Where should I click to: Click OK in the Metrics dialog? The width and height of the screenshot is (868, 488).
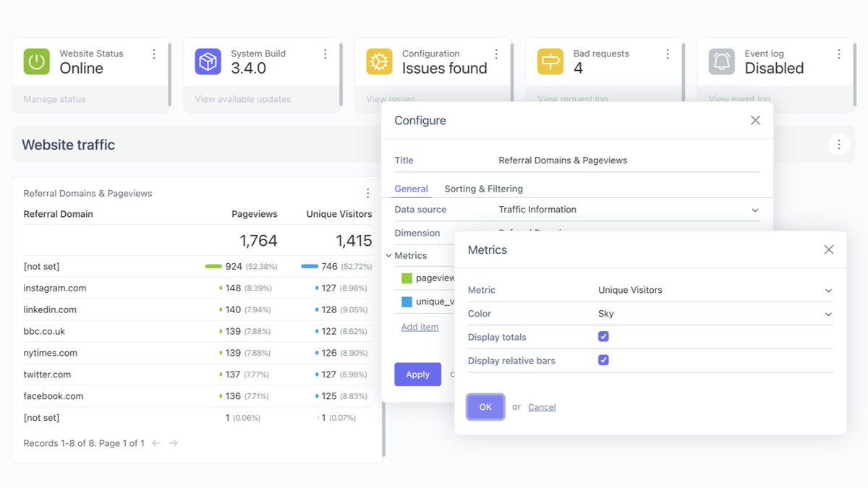[485, 407]
